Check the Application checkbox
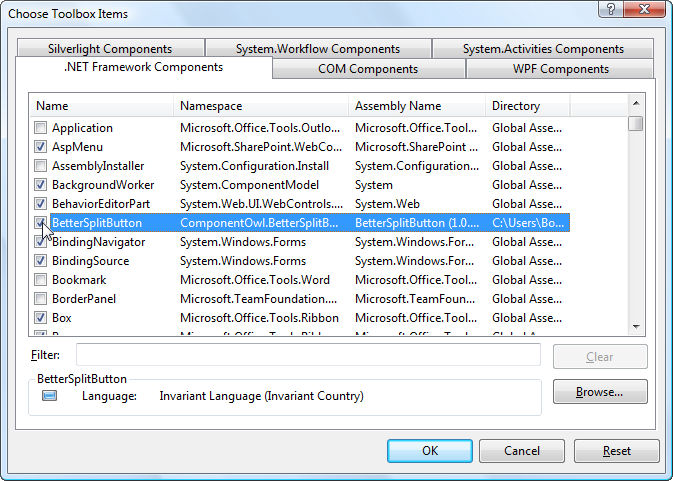The width and height of the screenshot is (673, 481). (x=40, y=128)
